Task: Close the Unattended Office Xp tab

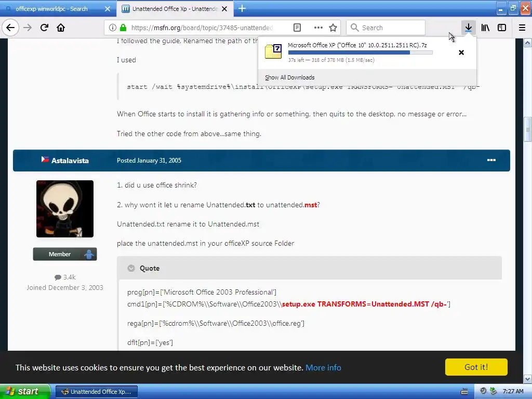Action: [224, 9]
